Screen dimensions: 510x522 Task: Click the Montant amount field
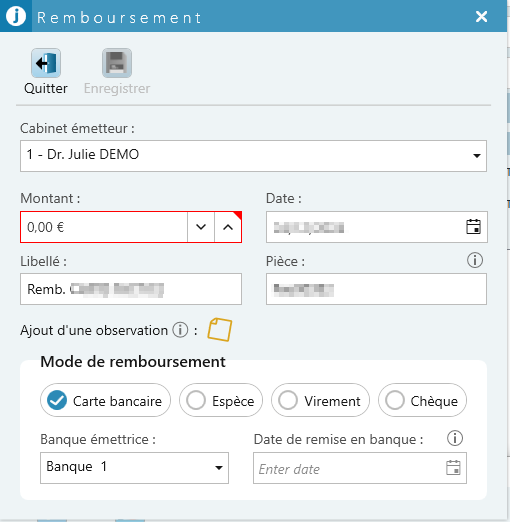[x=104, y=227]
